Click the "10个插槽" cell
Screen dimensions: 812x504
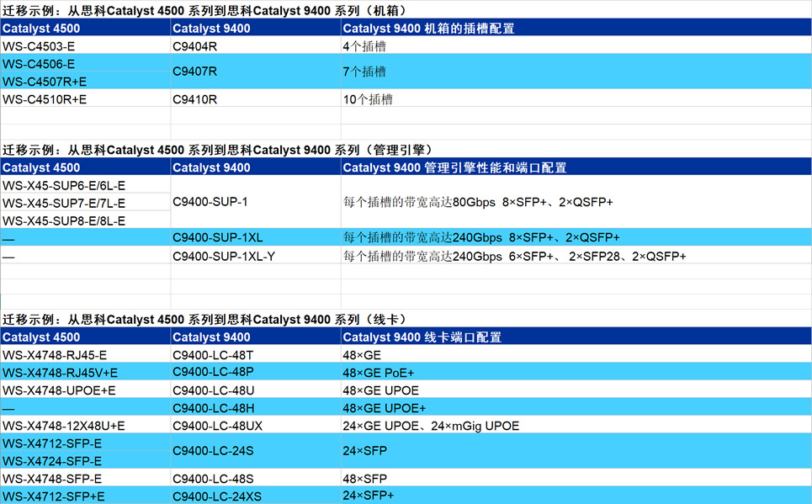pyautogui.click(x=576, y=98)
